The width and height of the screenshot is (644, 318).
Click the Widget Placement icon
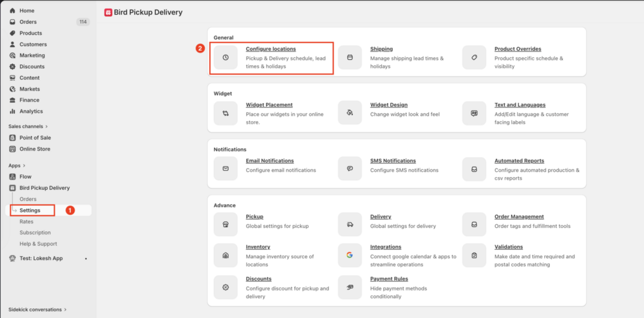click(225, 113)
